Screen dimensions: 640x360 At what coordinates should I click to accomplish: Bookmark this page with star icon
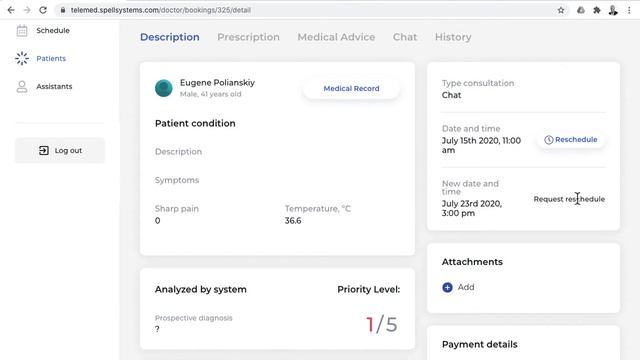[x=561, y=10]
